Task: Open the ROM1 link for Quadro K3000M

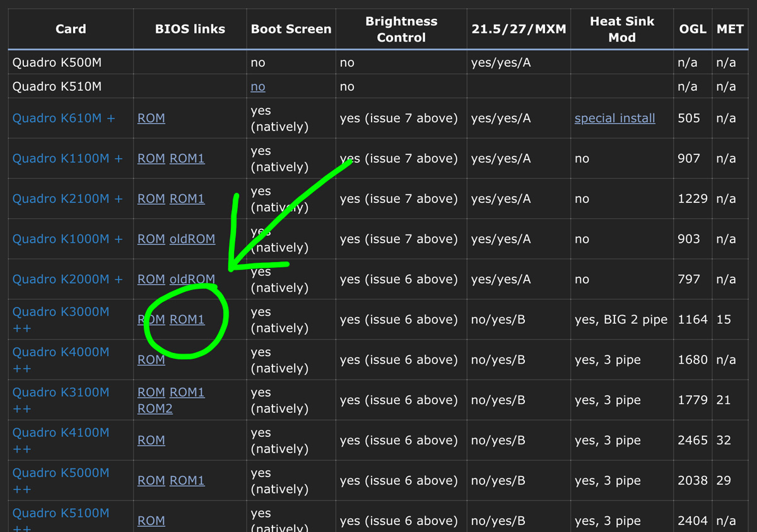Action: pyautogui.click(x=187, y=320)
